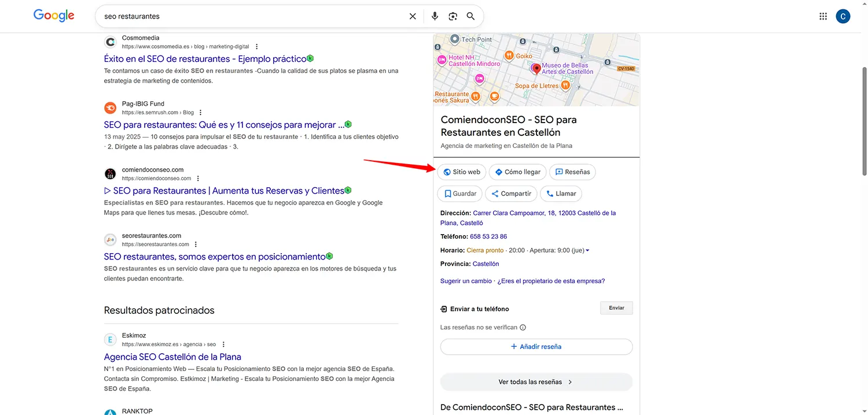
Task: Open the three-dot menu next to the Cosmomedia URL
Action: [x=257, y=47]
